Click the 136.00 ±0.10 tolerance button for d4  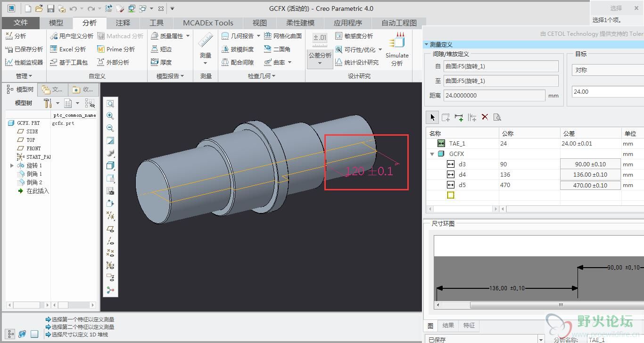(x=590, y=174)
